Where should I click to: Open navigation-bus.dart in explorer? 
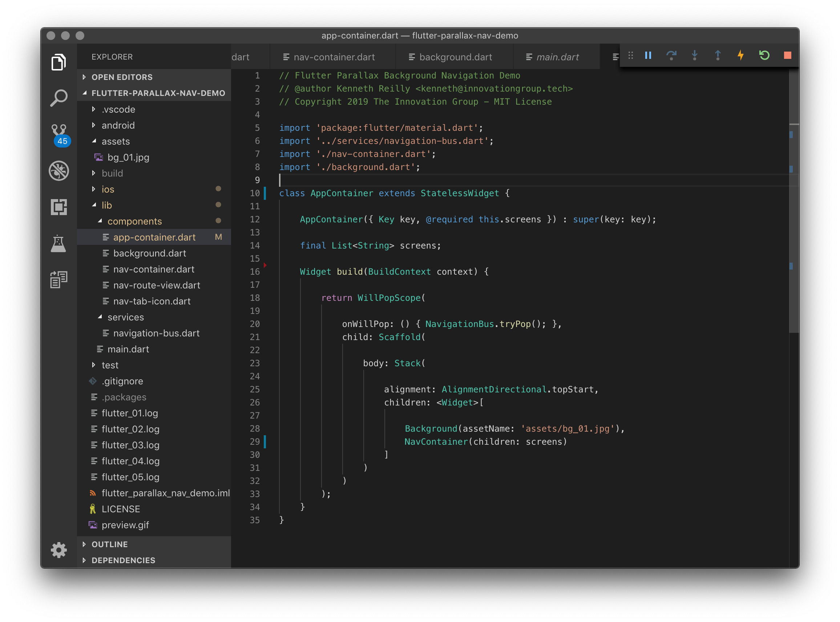(156, 333)
